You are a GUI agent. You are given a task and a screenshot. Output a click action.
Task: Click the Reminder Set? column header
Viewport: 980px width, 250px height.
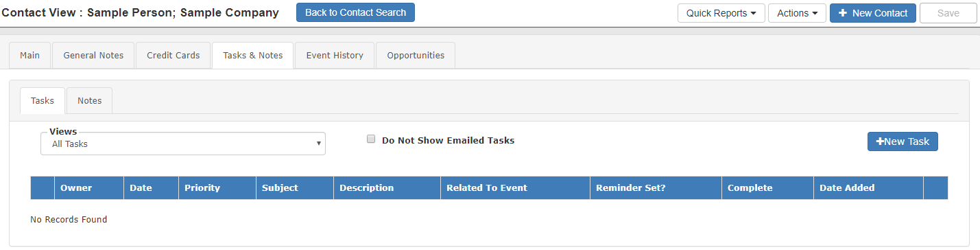click(x=631, y=188)
